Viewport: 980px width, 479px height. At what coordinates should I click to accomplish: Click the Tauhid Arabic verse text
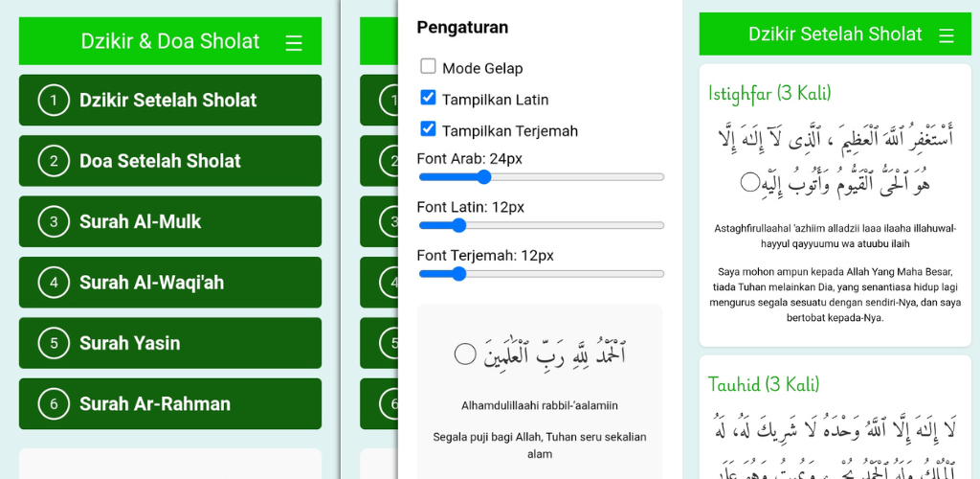pyautogui.click(x=835, y=447)
